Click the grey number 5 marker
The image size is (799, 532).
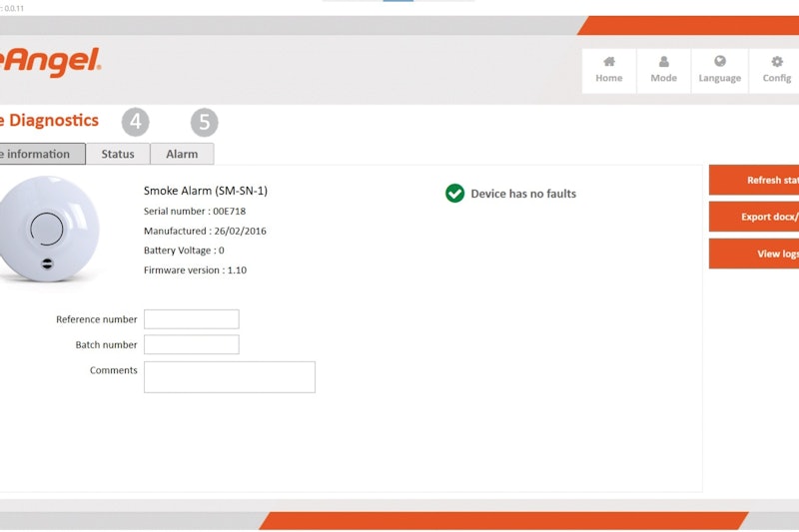point(205,123)
